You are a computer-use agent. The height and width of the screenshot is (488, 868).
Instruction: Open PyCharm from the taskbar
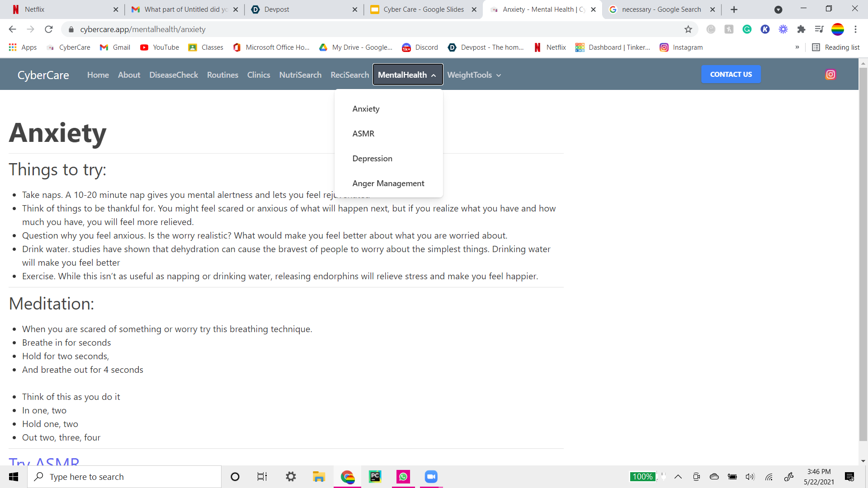[375, 477]
